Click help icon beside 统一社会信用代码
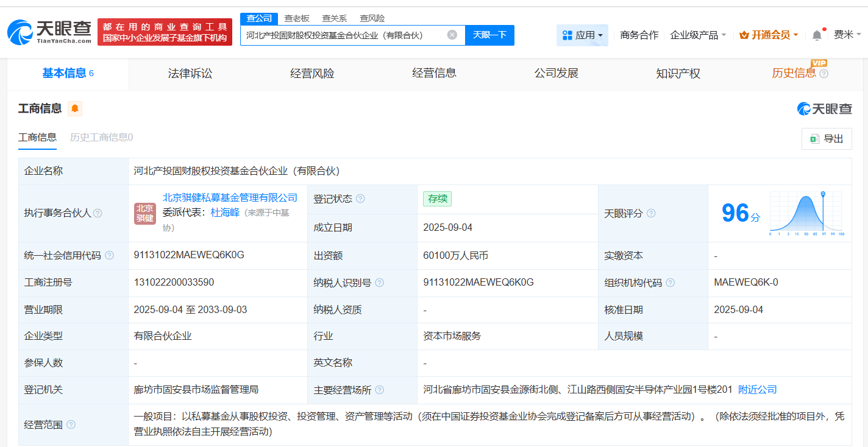This screenshot has height=447, width=868. point(109,256)
